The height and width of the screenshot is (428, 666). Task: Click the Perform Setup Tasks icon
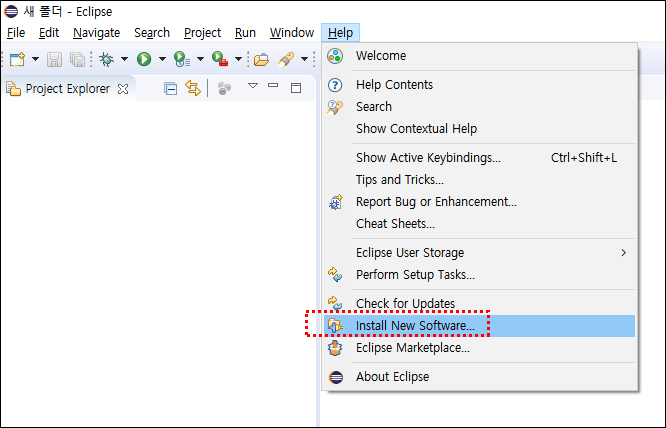pyautogui.click(x=335, y=275)
